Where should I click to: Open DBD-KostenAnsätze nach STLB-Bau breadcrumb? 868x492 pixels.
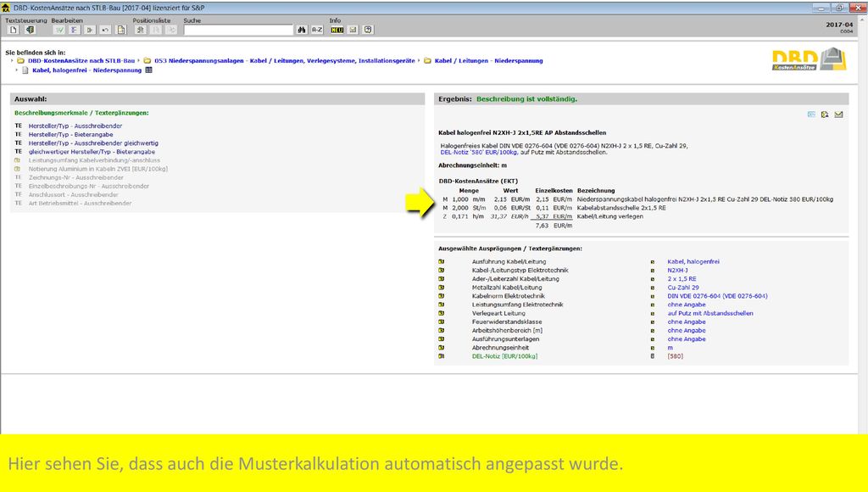[x=81, y=61]
